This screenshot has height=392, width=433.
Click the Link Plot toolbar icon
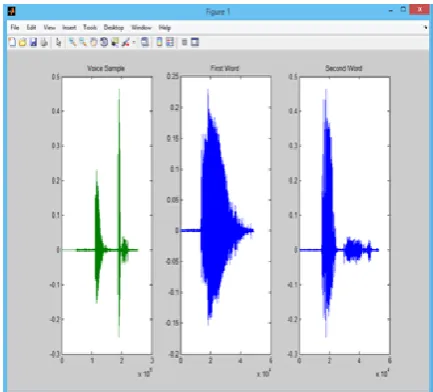coord(145,42)
